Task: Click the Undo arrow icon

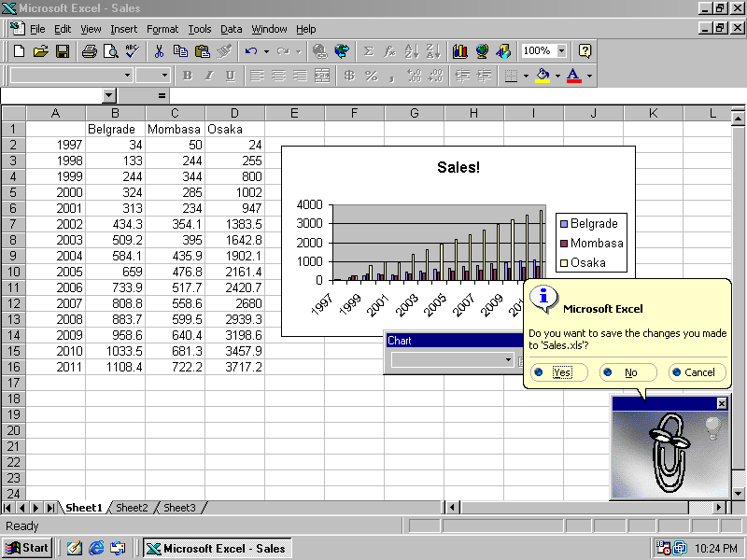Action: point(251,51)
